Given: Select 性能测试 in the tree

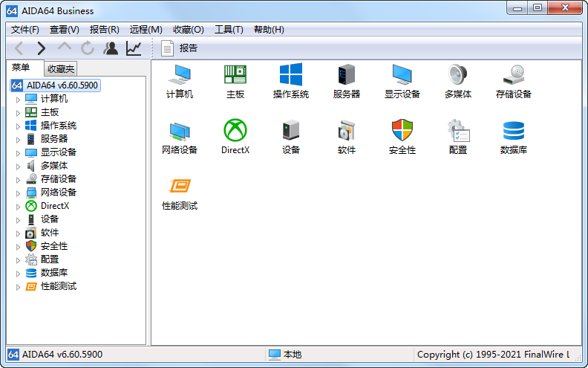Looking at the screenshot, I should [x=59, y=286].
